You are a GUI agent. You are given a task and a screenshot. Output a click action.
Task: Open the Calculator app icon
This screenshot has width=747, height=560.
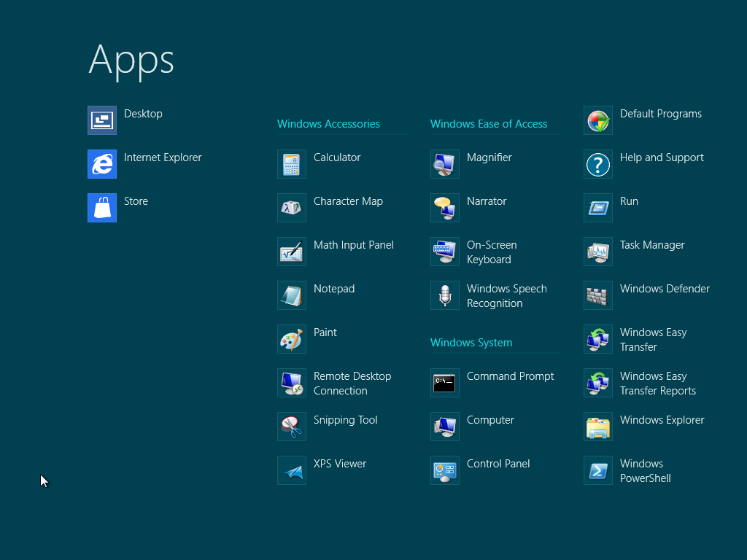pyautogui.click(x=292, y=164)
